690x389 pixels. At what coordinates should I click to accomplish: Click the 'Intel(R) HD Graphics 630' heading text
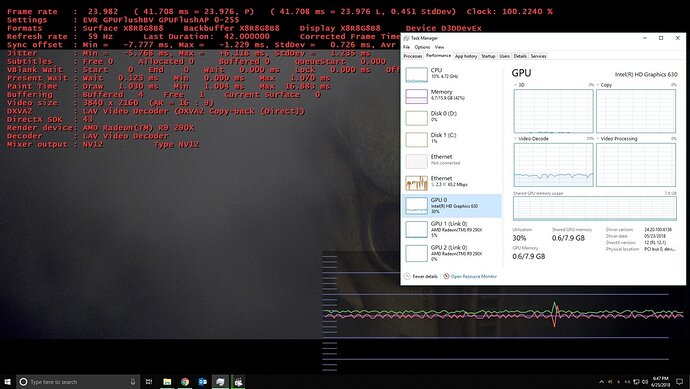coord(646,75)
